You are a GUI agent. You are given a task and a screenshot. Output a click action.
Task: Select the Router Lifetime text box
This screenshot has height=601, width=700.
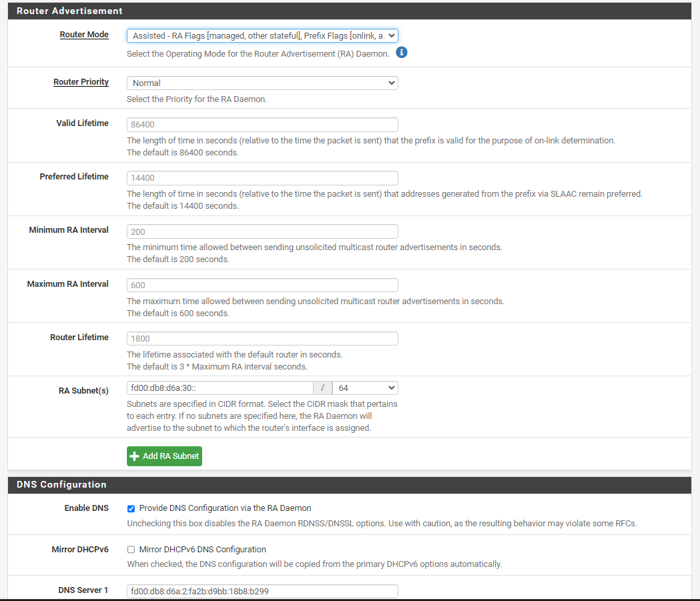pos(262,339)
